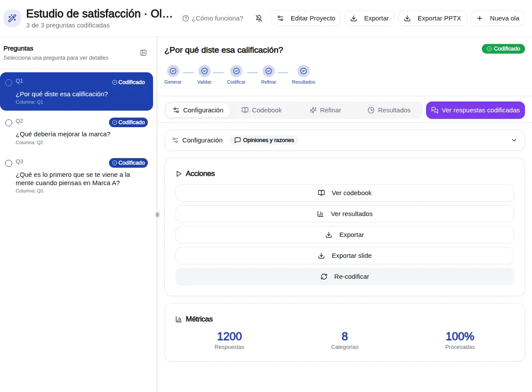This screenshot has width=532, height=392.
Task: Open the ¿Cómo funciona? help link
Action: coord(213,18)
